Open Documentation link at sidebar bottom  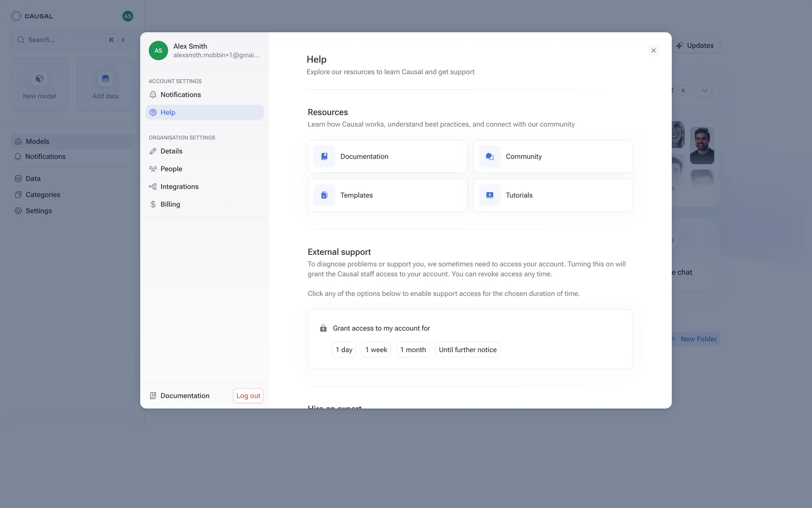(184, 395)
